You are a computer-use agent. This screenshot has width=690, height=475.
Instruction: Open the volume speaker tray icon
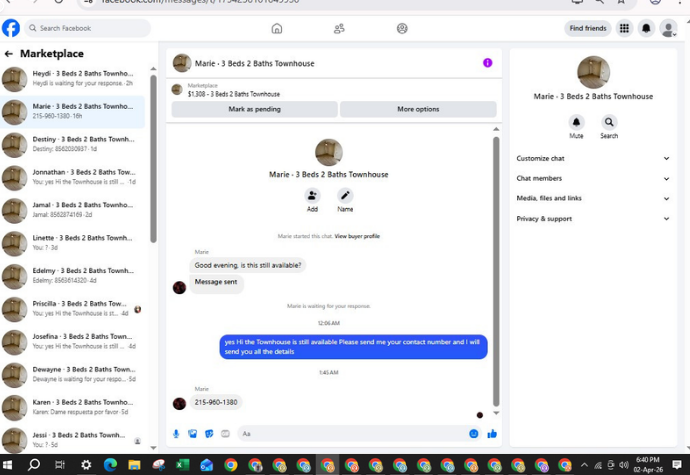(x=624, y=465)
